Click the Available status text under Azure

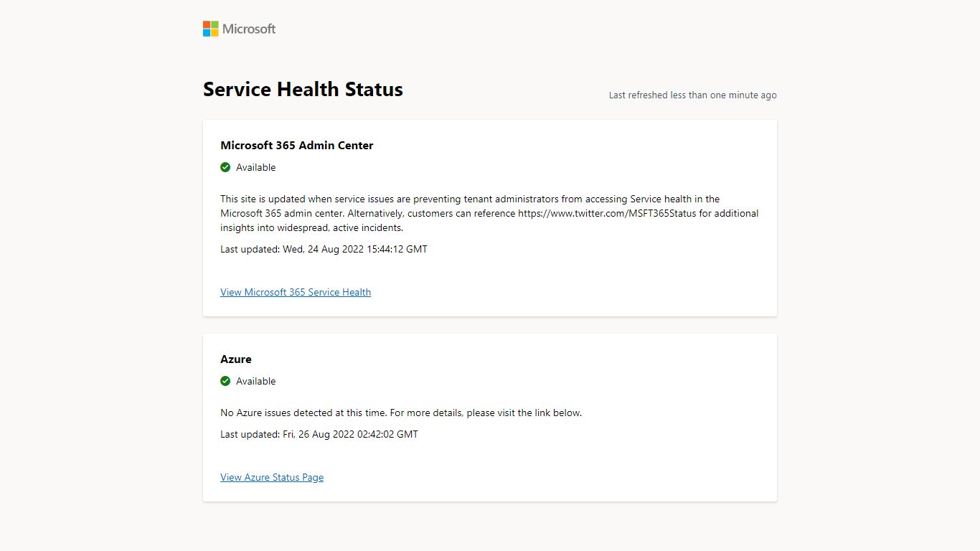click(x=256, y=381)
